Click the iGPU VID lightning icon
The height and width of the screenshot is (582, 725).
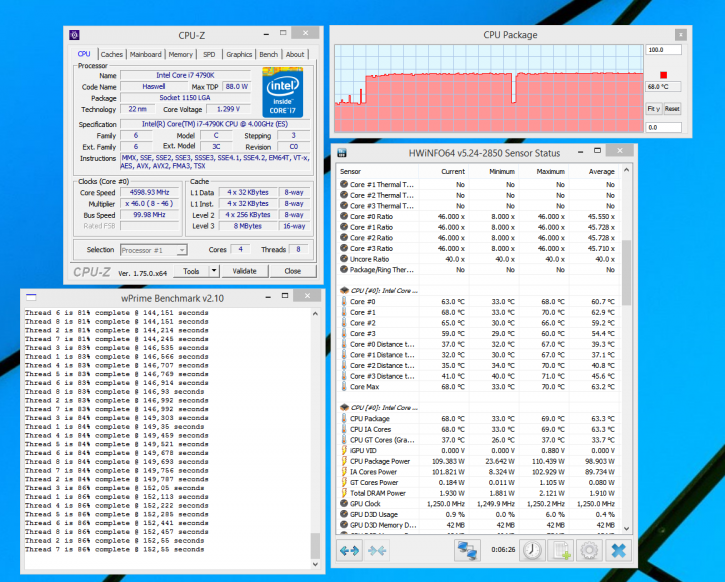point(344,450)
